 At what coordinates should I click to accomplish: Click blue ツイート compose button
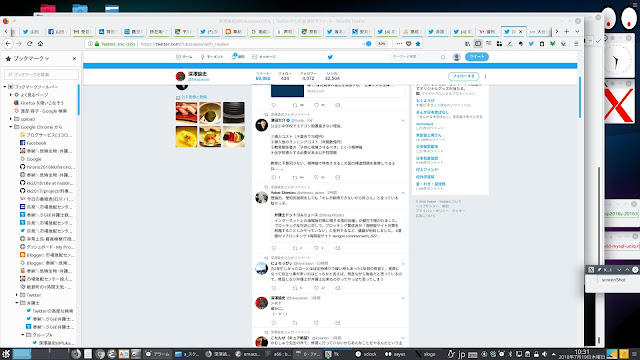point(477,57)
